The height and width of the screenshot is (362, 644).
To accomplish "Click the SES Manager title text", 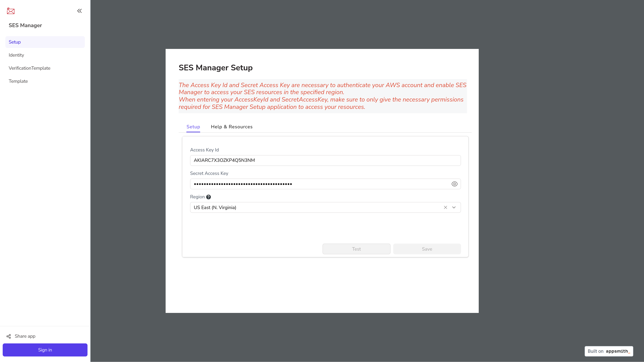I will click(25, 25).
